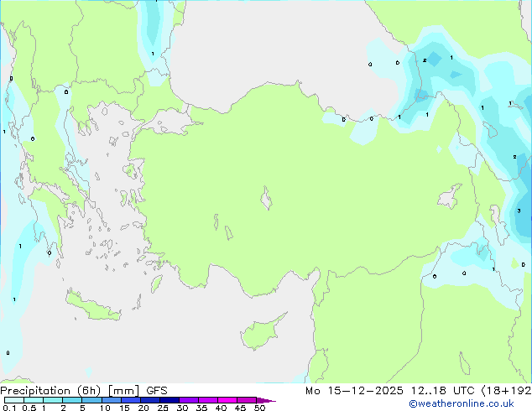
Task: Select the 15–20 mm legend swatch
Action: point(130,400)
